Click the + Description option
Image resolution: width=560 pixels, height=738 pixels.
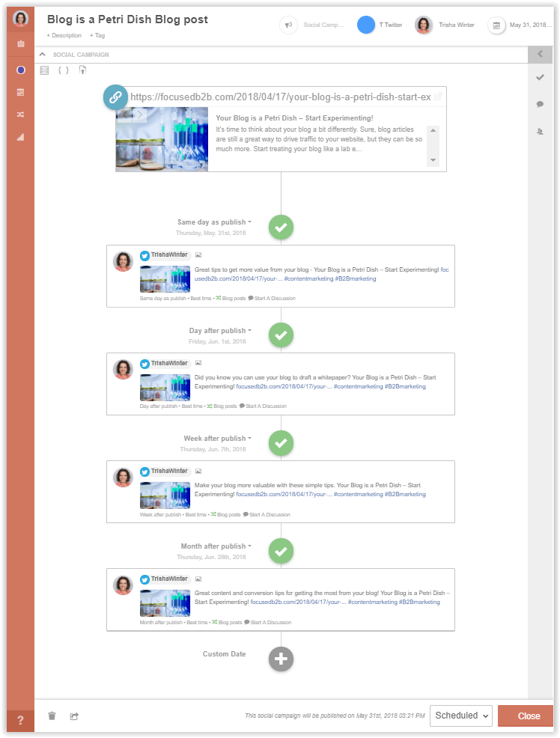(x=64, y=35)
